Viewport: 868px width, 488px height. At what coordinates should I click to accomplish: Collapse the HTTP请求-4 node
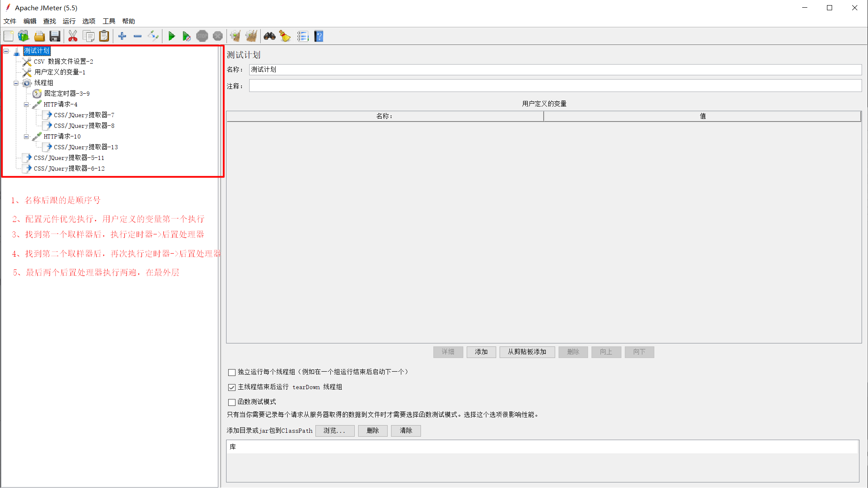click(26, 104)
